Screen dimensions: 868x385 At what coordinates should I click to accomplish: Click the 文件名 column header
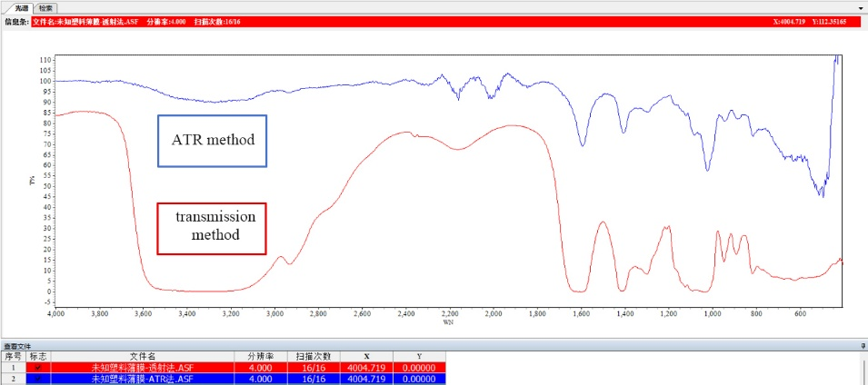(143, 356)
